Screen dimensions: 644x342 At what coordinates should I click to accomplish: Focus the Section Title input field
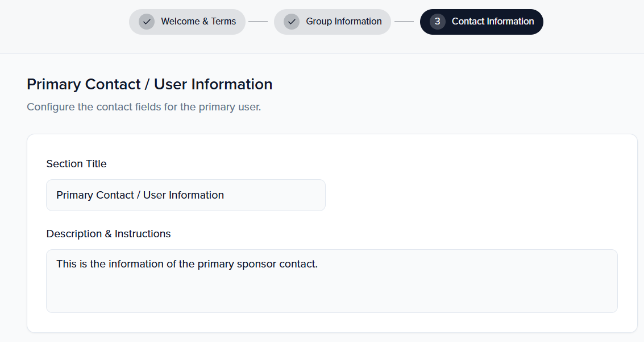point(185,195)
